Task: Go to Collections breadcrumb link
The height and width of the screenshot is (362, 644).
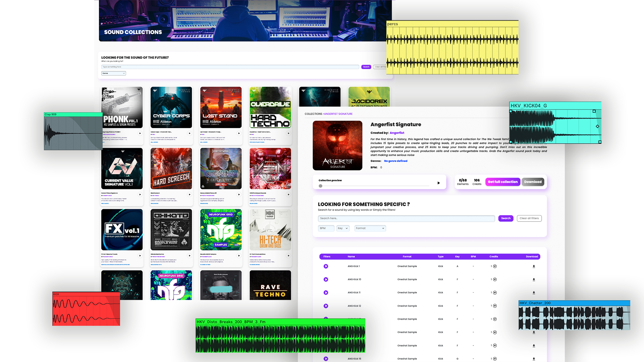Action: (x=313, y=114)
